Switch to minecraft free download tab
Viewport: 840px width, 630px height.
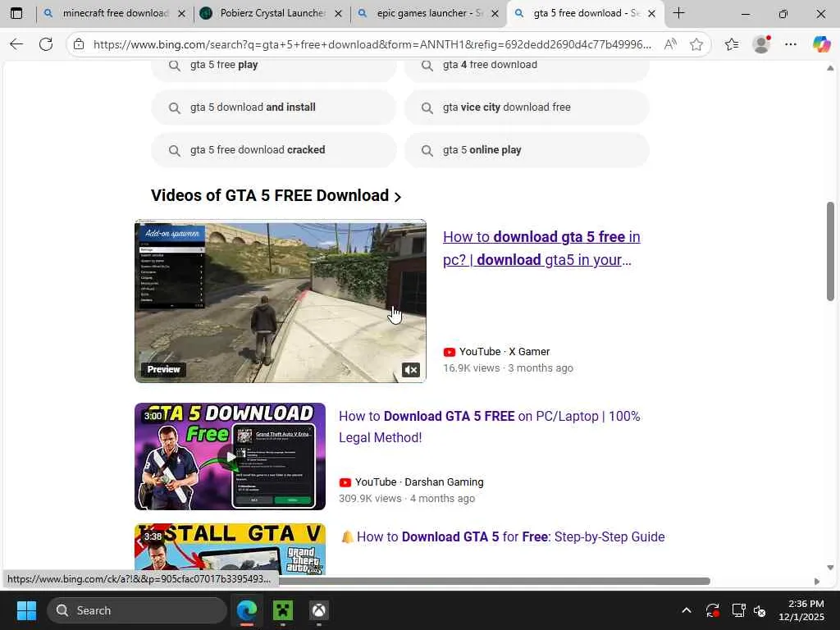tap(115, 13)
